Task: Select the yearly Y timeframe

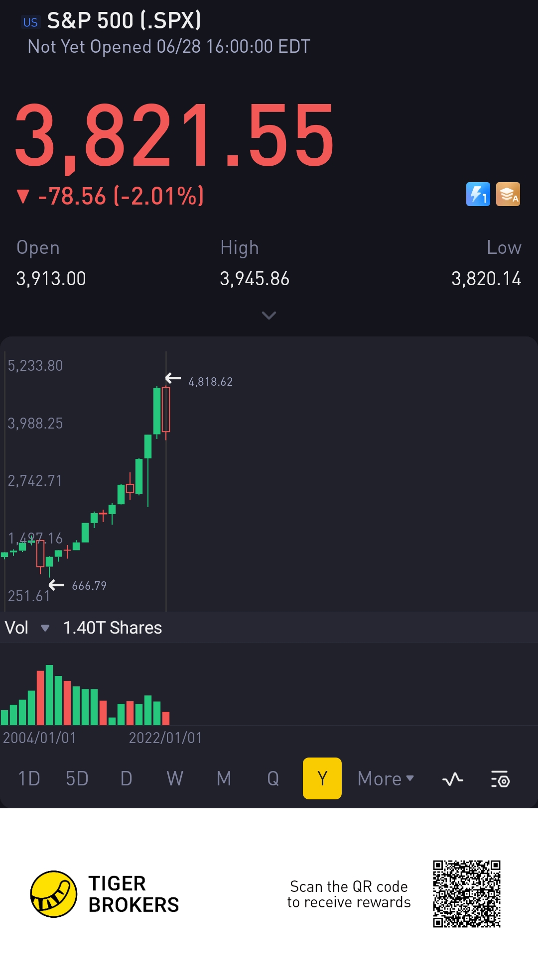Action: [x=322, y=779]
